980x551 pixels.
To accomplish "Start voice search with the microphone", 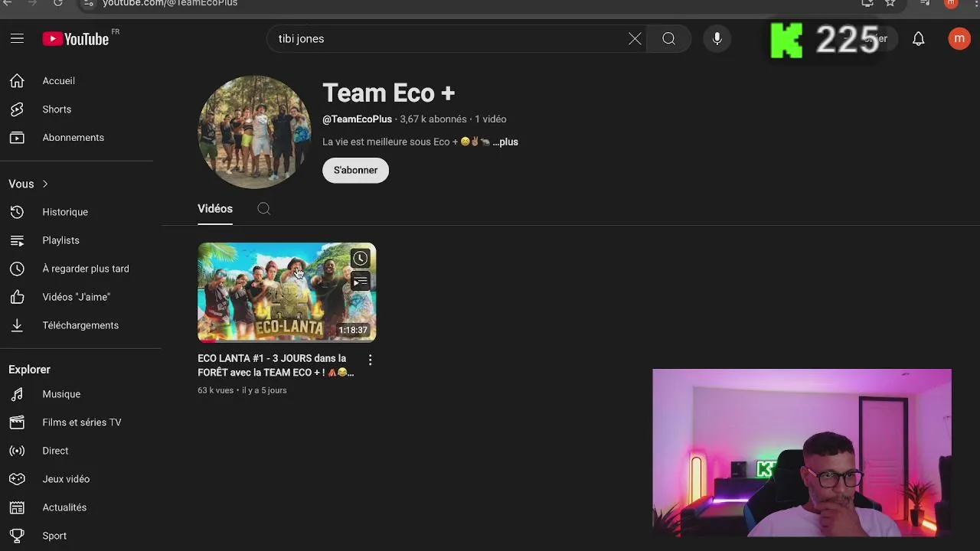I will pos(717,38).
